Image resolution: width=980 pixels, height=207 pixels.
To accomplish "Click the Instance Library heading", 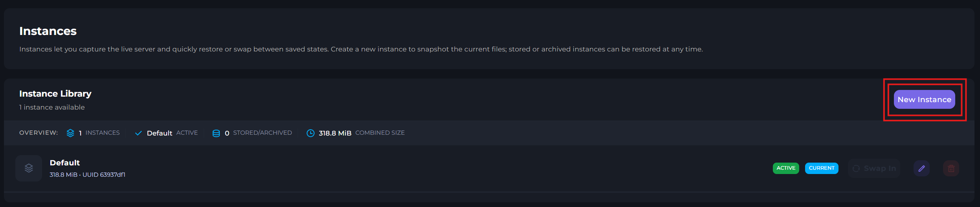I will (x=55, y=93).
